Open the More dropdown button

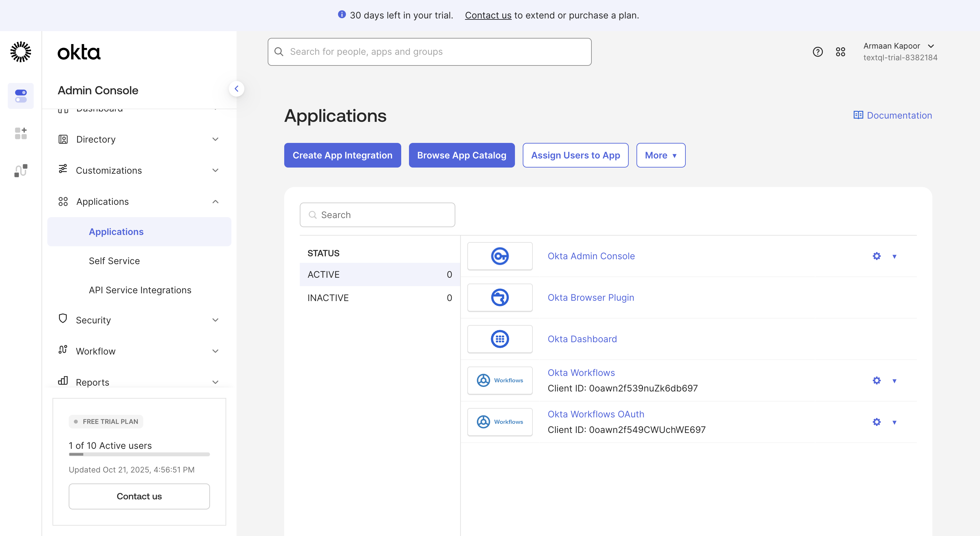pyautogui.click(x=660, y=155)
